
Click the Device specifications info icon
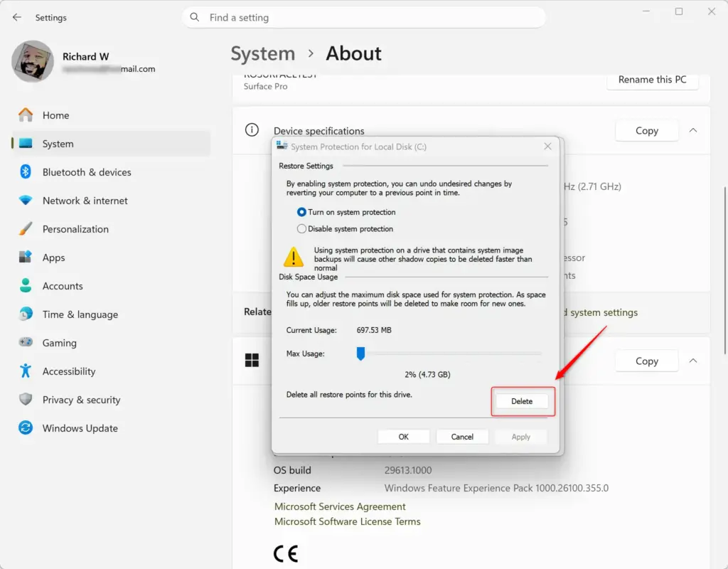(x=252, y=130)
